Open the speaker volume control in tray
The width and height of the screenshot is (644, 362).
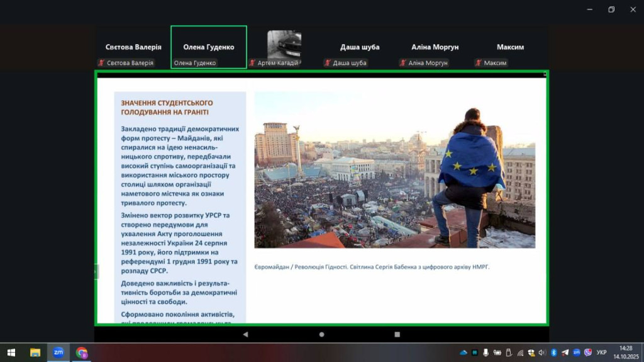542,353
